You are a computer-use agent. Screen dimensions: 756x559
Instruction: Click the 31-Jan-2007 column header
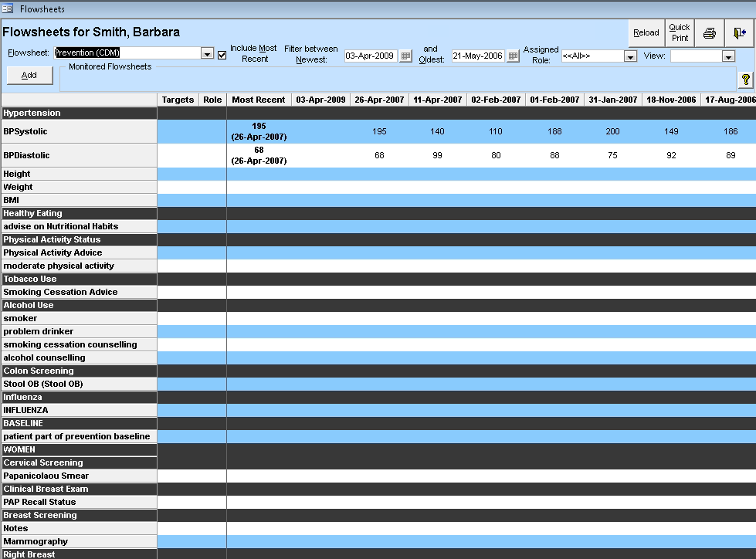613,100
